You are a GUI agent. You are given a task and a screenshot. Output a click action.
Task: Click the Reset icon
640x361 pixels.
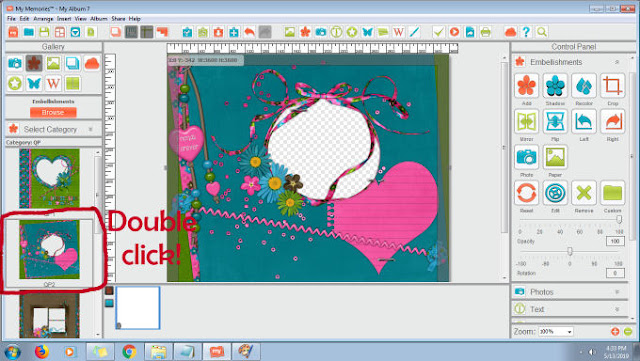pyautogui.click(x=527, y=193)
